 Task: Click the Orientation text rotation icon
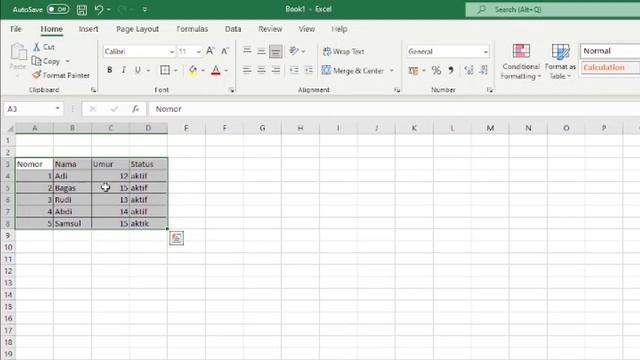tap(294, 51)
